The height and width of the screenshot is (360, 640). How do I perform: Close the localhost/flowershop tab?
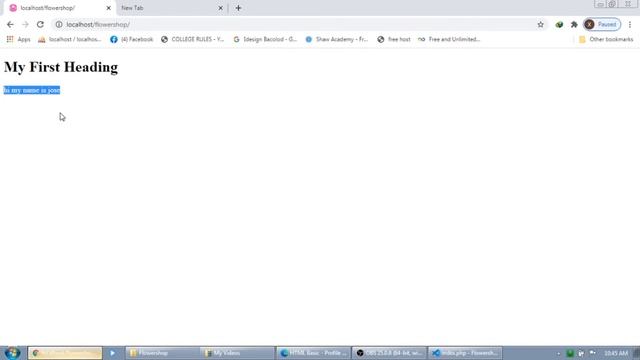pos(109,8)
